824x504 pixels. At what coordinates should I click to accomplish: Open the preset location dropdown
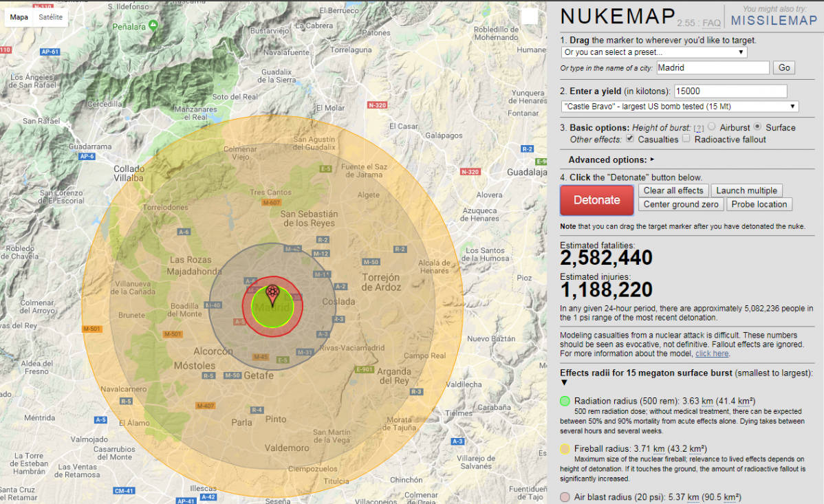click(653, 52)
